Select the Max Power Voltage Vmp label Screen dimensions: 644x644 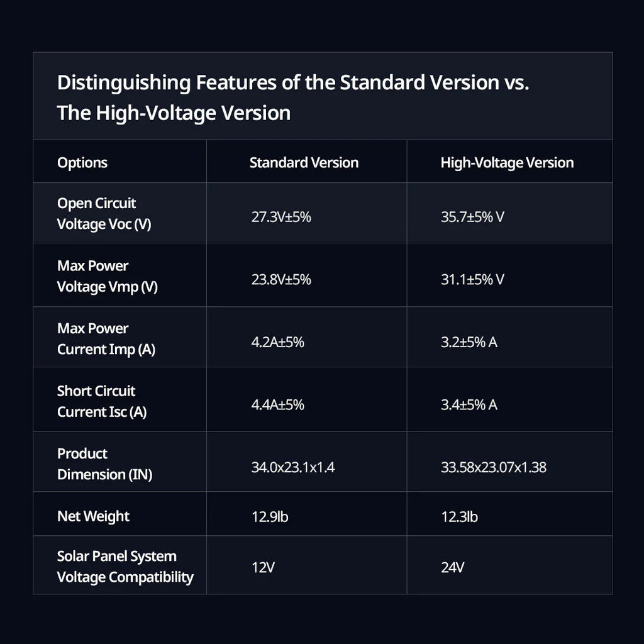pyautogui.click(x=108, y=276)
